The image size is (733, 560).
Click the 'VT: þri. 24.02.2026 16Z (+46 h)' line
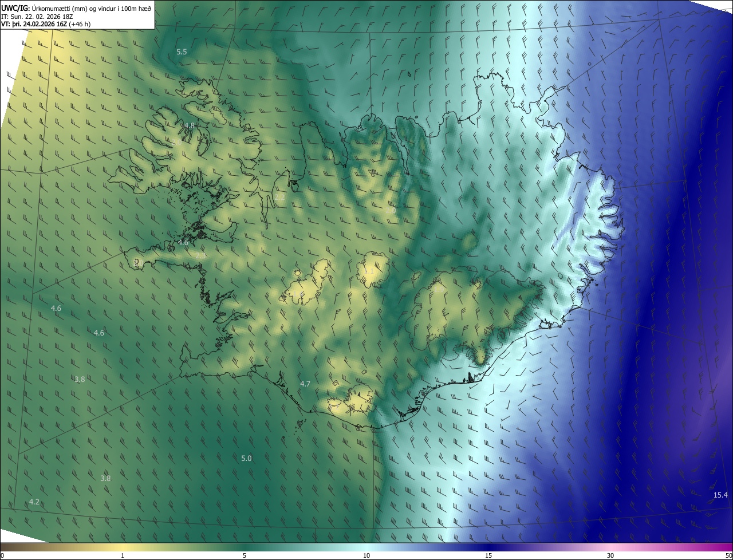click(45, 23)
